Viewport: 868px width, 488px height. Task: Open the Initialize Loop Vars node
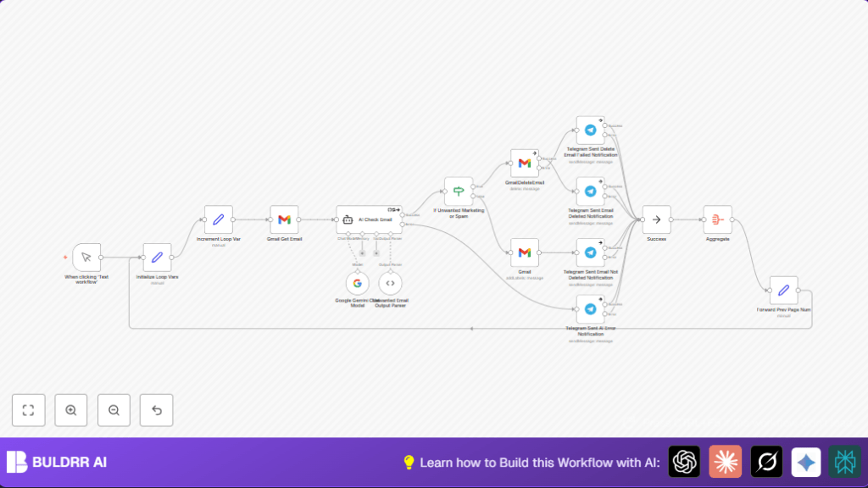[x=158, y=258]
